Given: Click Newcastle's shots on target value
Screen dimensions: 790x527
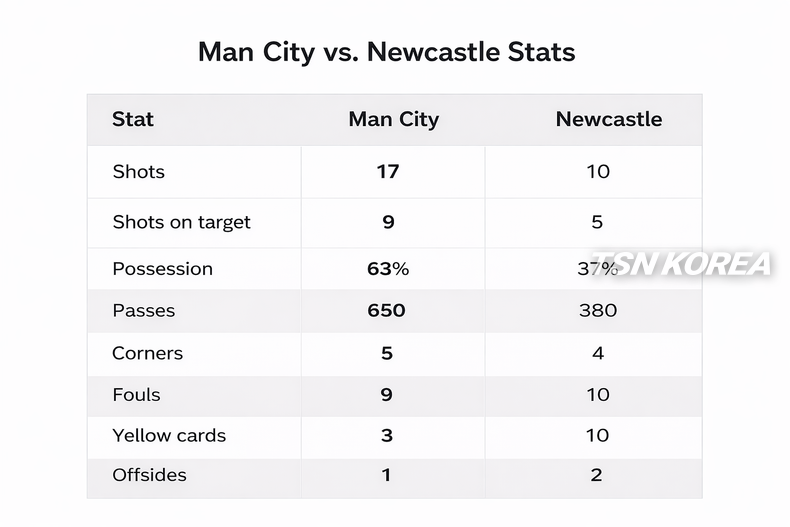Looking at the screenshot, I should coord(597,222).
